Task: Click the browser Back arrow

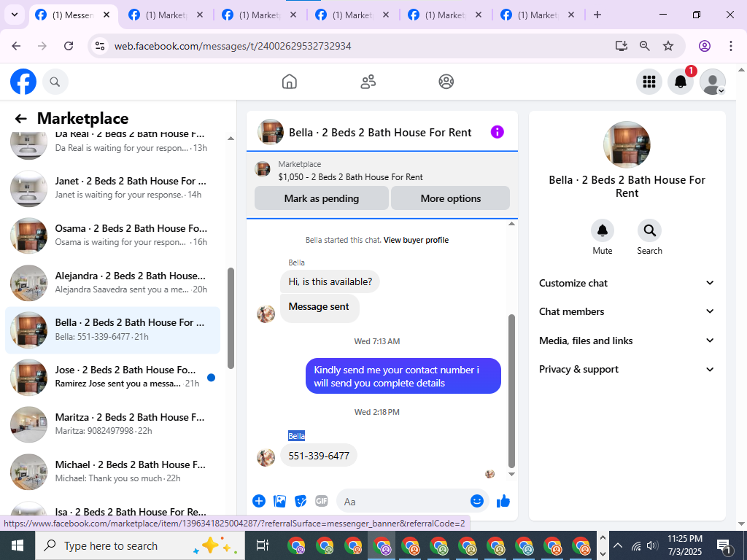Action: [16, 46]
